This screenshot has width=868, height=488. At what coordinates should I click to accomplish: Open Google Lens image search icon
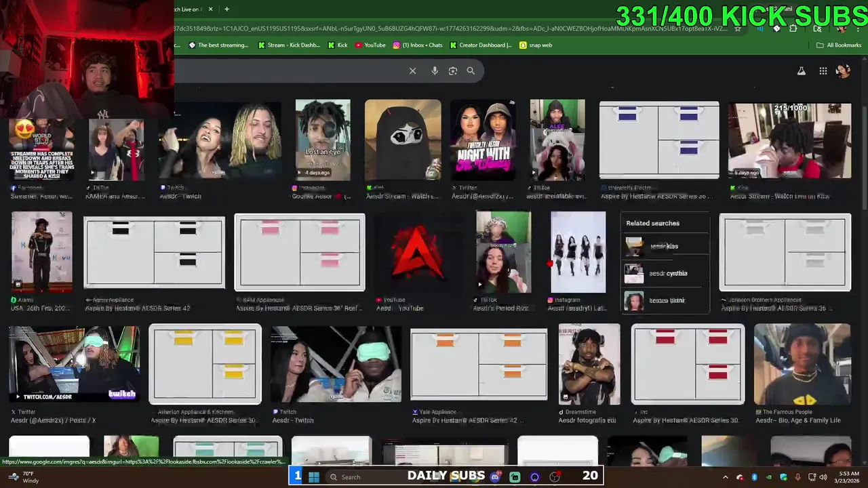tap(453, 70)
